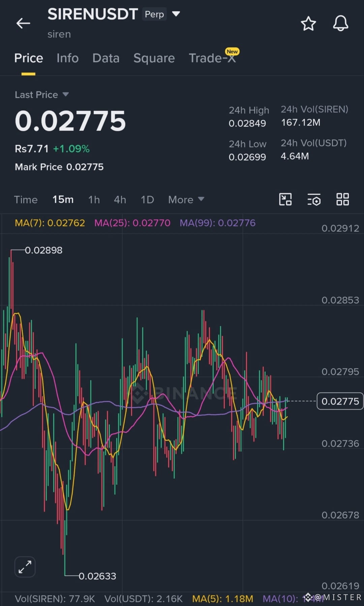The image size is (364, 606).
Task: Tap the MA(99): 0.02776 indicator label
Action: pos(217,223)
